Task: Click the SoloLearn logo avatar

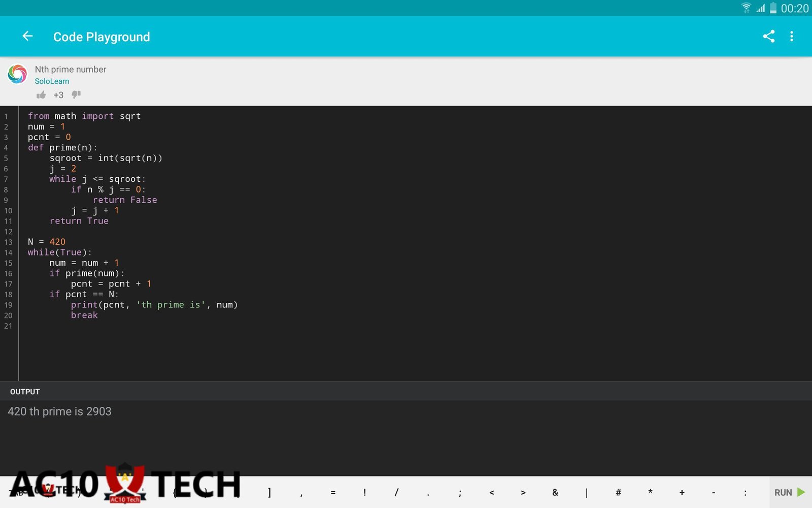Action: click(17, 74)
